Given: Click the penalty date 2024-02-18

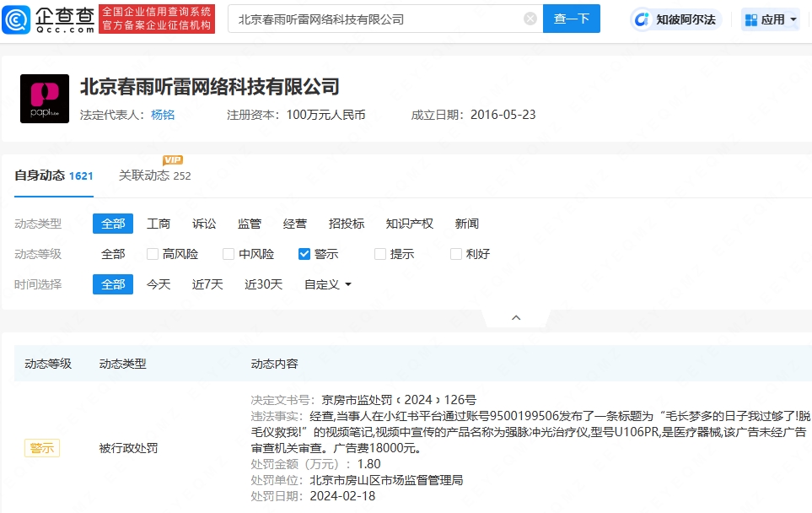Looking at the screenshot, I should [342, 496].
